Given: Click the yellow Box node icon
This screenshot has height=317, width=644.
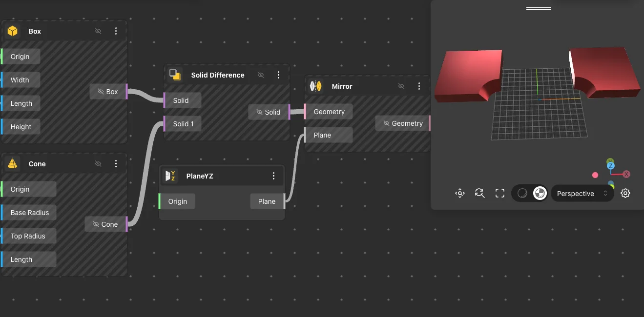Looking at the screenshot, I should 13,31.
